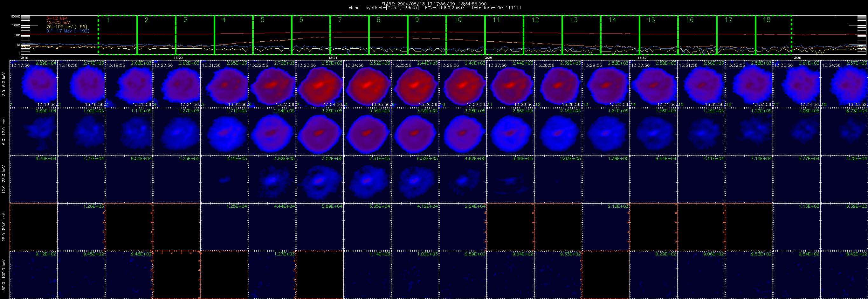
Task: Select interval 7 in the lightcurve timeline
Action: (x=349, y=35)
